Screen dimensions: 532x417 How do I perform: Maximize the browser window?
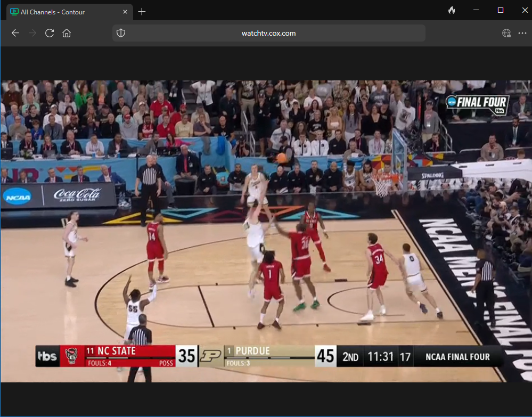501,10
